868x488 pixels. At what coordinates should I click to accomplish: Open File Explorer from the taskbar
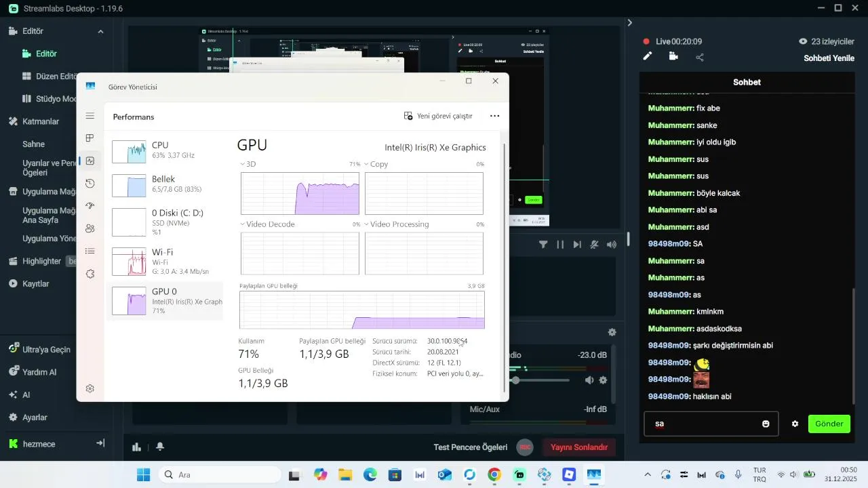344,475
